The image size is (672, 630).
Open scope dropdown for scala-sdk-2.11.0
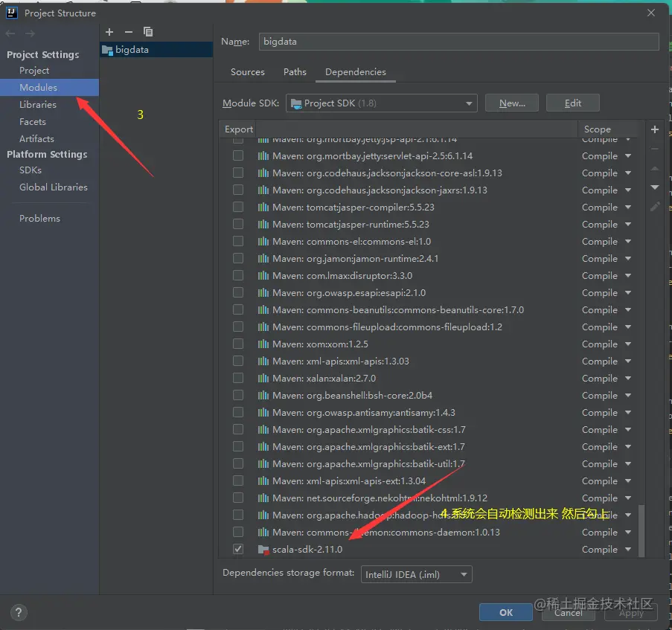click(x=628, y=550)
